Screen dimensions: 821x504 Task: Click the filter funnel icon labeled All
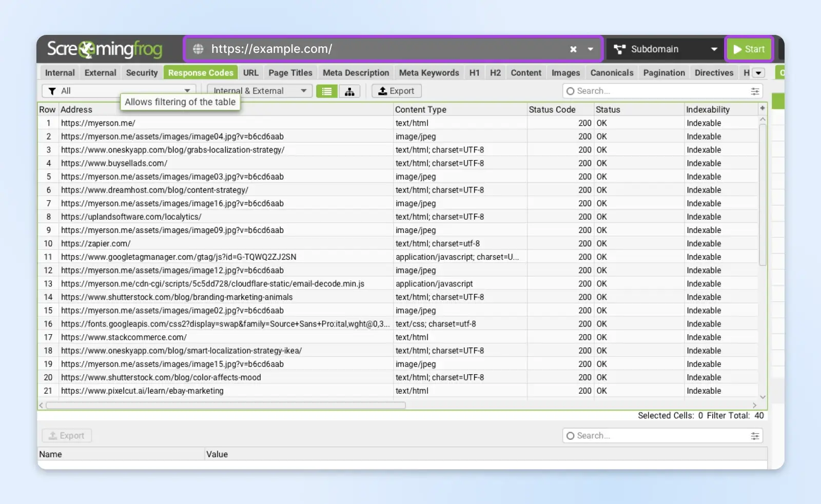pyautogui.click(x=52, y=91)
